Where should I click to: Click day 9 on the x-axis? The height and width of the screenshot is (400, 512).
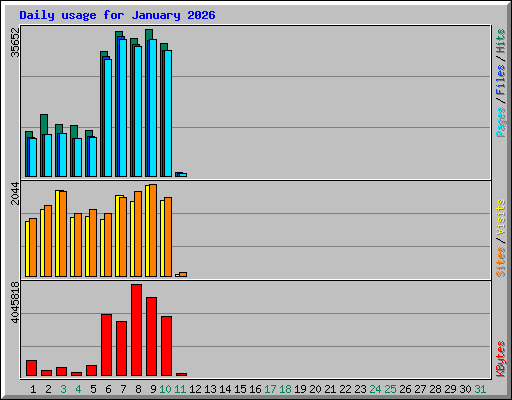153,389
